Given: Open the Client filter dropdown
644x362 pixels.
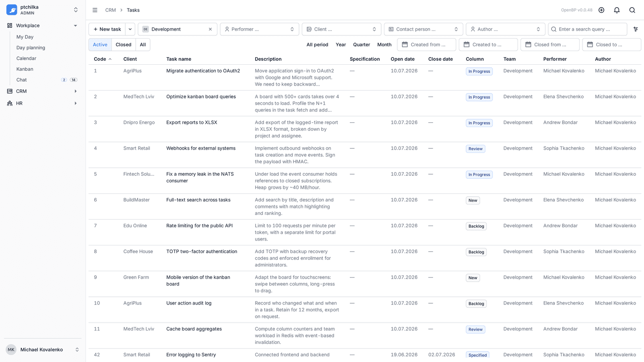Looking at the screenshot, I should point(341,29).
